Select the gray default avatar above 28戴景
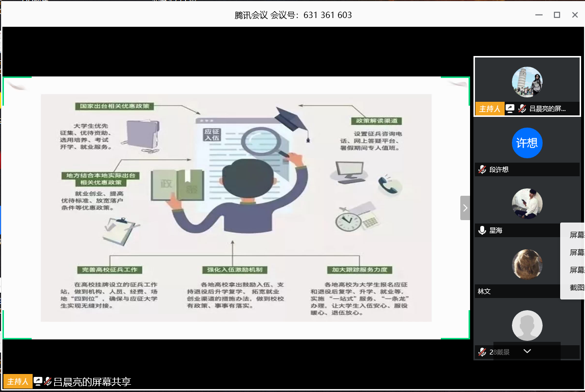This screenshot has width=585, height=392. click(x=527, y=325)
